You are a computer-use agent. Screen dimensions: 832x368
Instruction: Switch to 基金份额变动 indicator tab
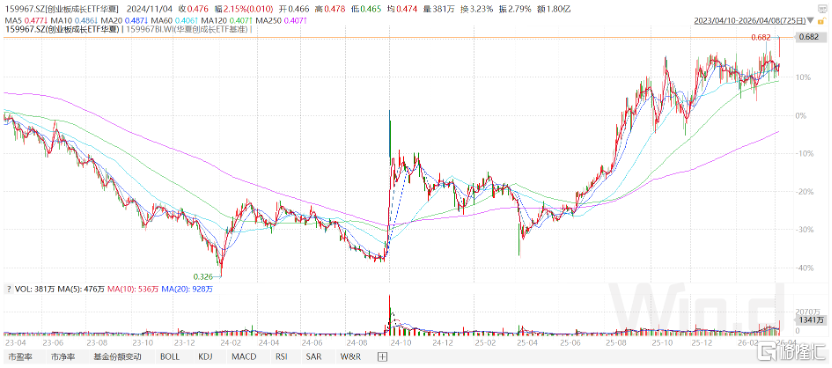(118, 357)
